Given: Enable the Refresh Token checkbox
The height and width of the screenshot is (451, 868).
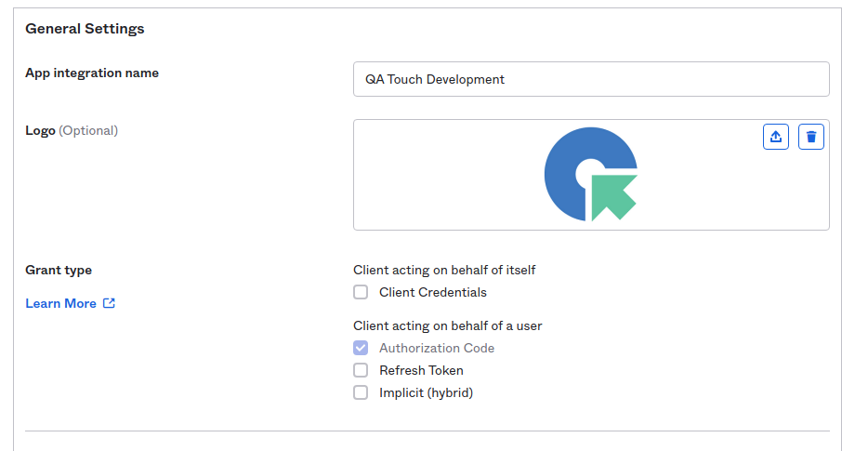Looking at the screenshot, I should tap(361, 370).
